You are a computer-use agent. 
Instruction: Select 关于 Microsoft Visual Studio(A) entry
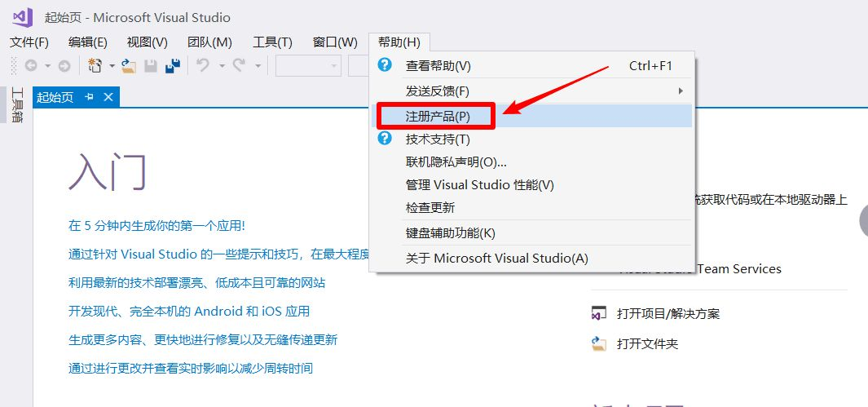tap(532, 258)
